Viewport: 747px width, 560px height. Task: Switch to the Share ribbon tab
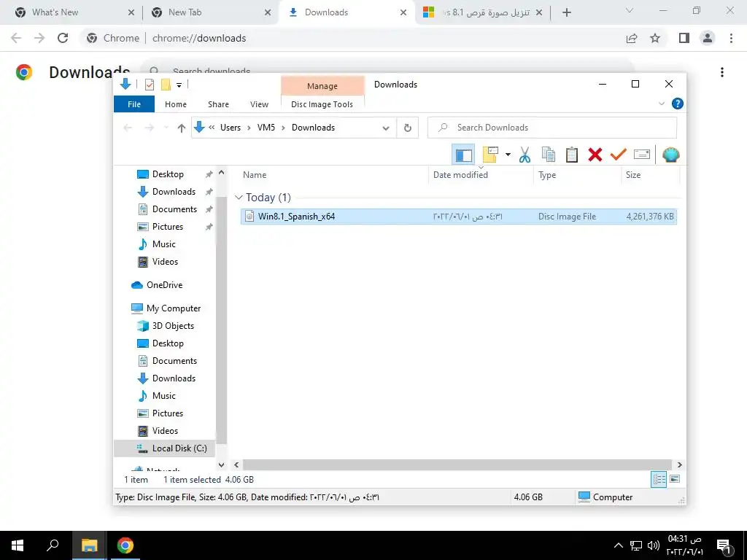pos(218,104)
